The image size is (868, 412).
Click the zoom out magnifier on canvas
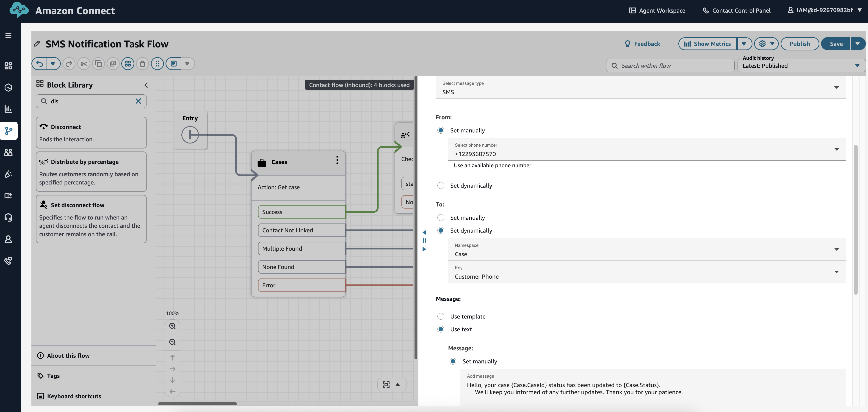[x=172, y=342]
